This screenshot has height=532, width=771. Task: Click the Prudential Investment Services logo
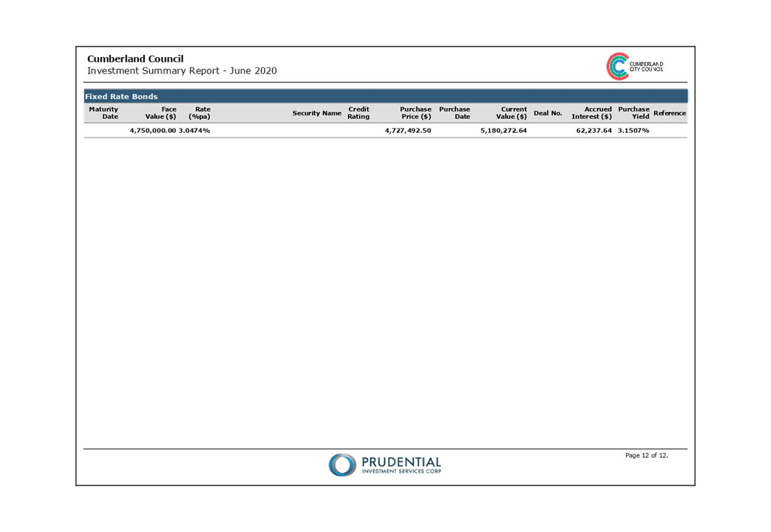click(x=385, y=465)
